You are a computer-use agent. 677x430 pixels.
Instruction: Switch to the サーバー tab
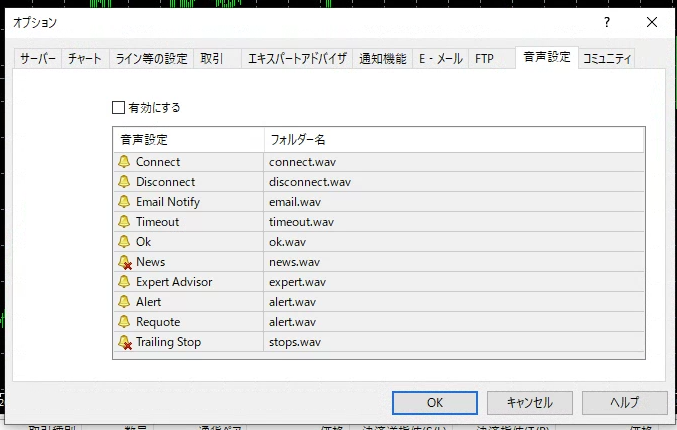[38, 59]
